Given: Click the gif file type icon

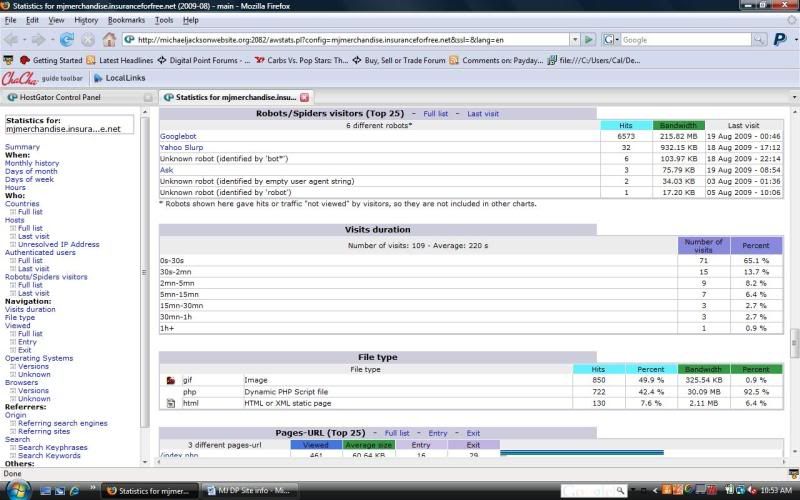Looking at the screenshot, I should click(171, 381).
